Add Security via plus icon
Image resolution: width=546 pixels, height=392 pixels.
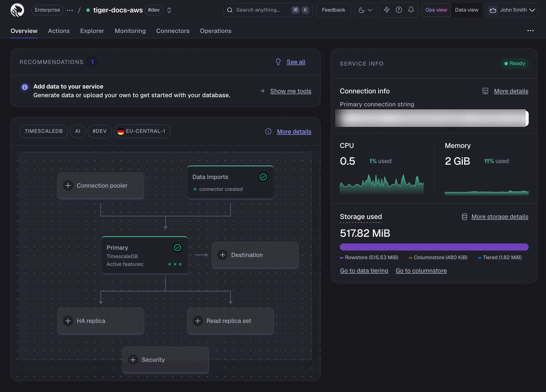point(133,360)
